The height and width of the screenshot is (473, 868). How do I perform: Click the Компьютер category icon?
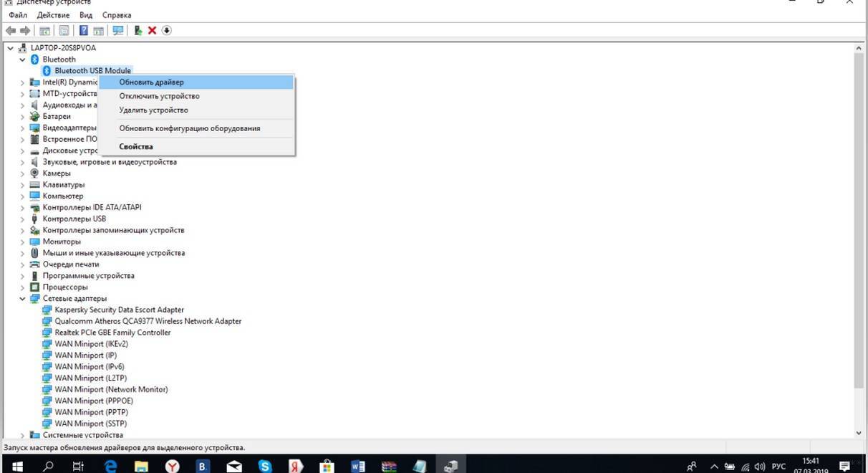point(35,196)
